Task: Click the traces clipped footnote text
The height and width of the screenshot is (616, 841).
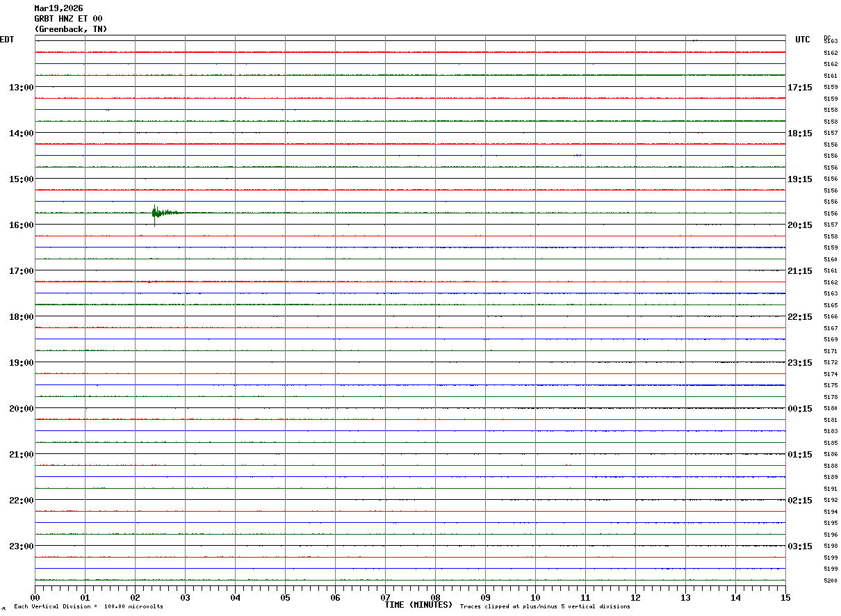Action: click(x=546, y=607)
